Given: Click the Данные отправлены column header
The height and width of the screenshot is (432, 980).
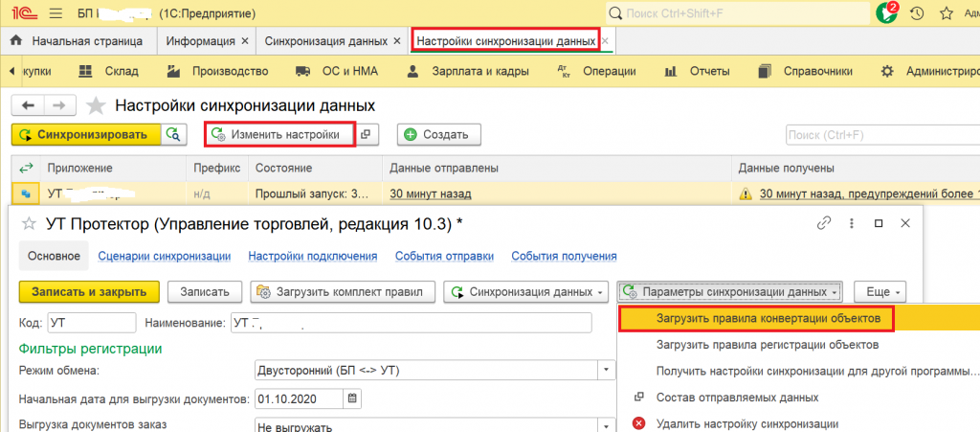Looking at the screenshot, I should point(556,169).
